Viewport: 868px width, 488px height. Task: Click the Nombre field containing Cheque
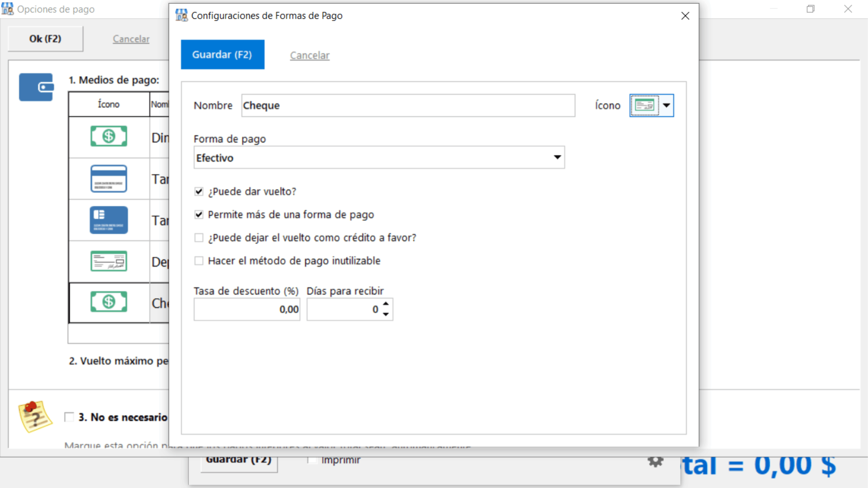(408, 106)
